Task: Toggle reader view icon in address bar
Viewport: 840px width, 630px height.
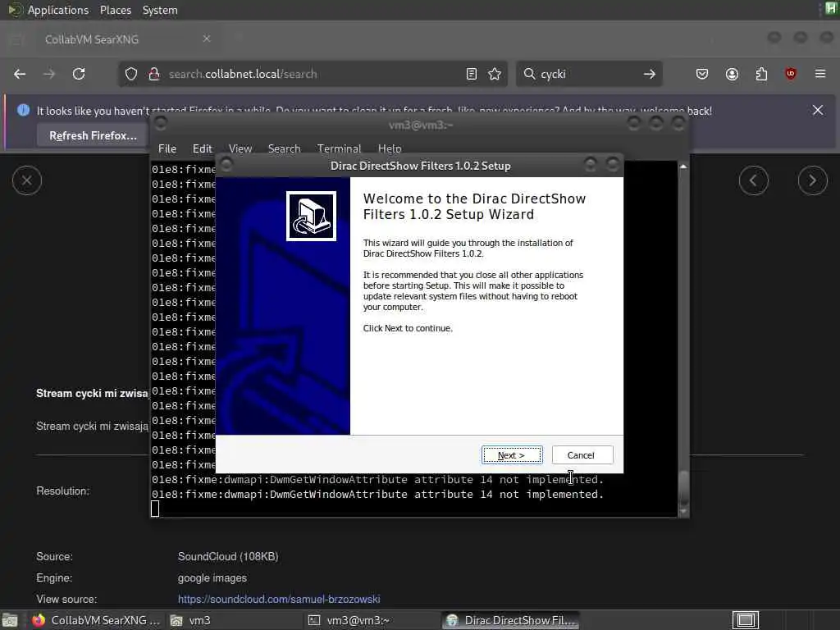Action: 472,74
